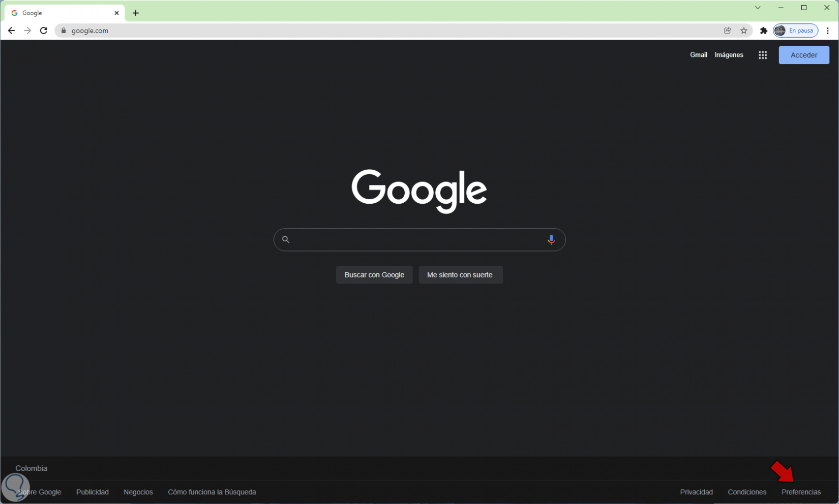Viewport: 839px width, 504px height.
Task: Navigate back with the back arrow
Action: click(x=11, y=30)
